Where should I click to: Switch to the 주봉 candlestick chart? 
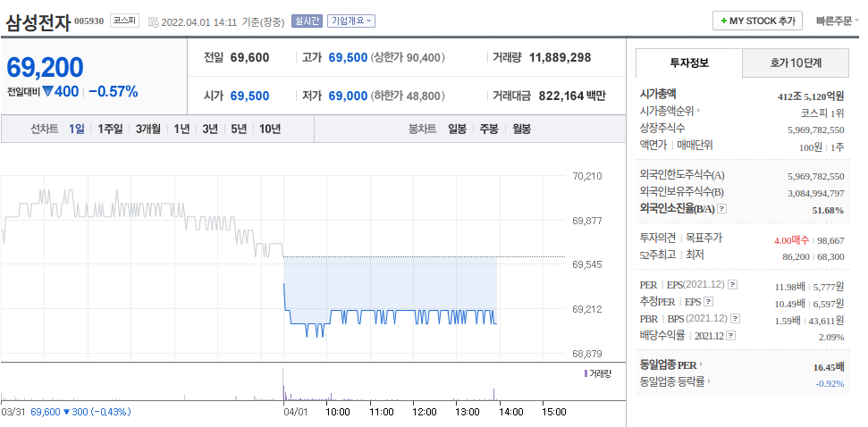pyautogui.click(x=489, y=129)
